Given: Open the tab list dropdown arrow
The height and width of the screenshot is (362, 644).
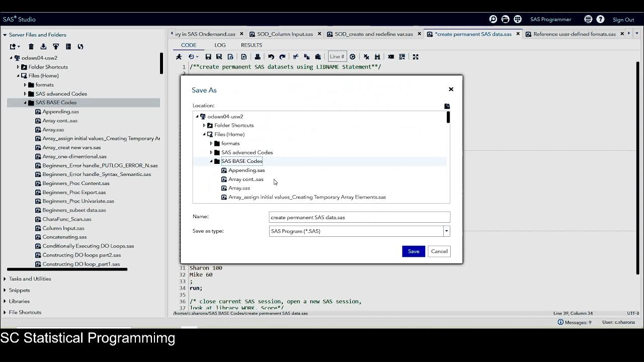Looking at the screenshot, I should (x=636, y=34).
